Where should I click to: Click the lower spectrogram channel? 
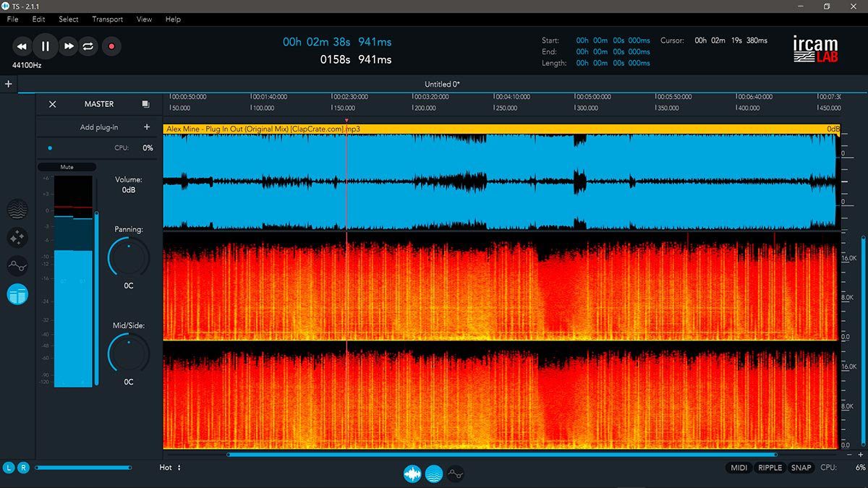pyautogui.click(x=501, y=395)
